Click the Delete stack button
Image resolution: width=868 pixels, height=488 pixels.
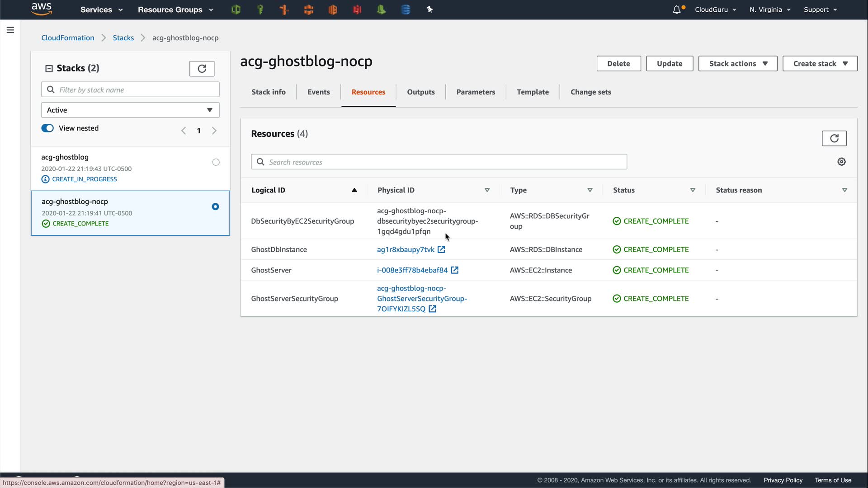(618, 64)
